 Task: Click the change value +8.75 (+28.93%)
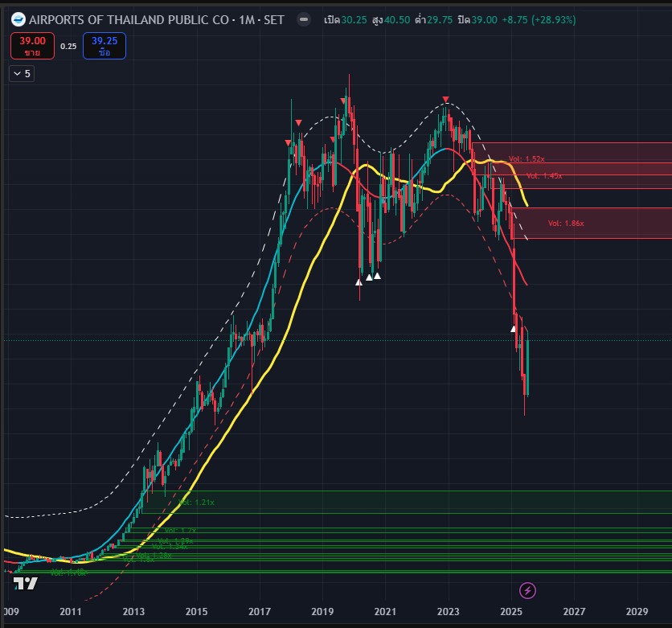click(539, 20)
